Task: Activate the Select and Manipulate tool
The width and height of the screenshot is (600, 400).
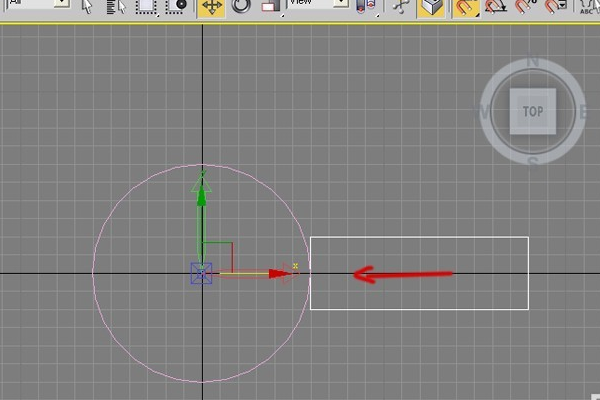Action: [x=401, y=7]
